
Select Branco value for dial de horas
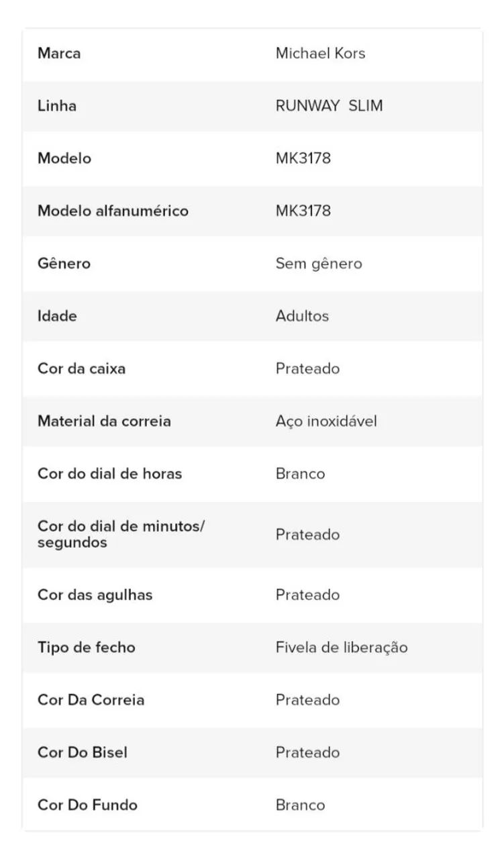pyautogui.click(x=300, y=474)
